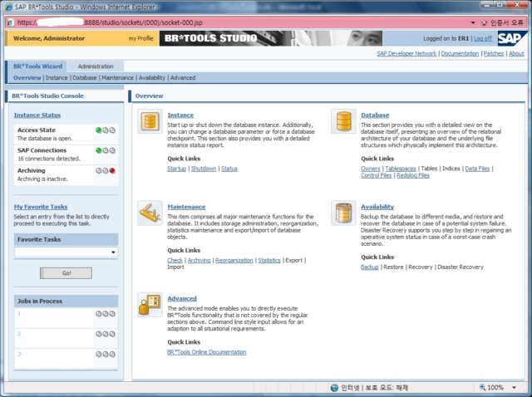Click the Owners quick link

[x=371, y=169]
